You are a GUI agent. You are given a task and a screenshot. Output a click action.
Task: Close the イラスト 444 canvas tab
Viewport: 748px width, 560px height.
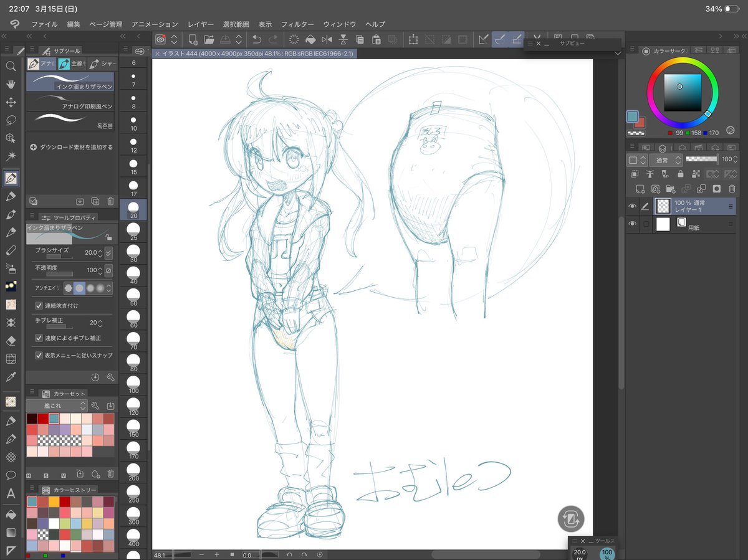click(157, 54)
